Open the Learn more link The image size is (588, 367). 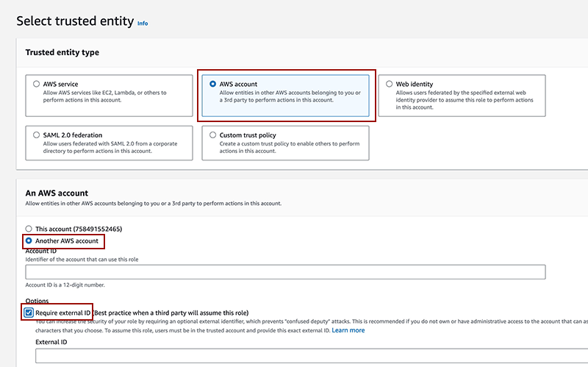(348, 330)
